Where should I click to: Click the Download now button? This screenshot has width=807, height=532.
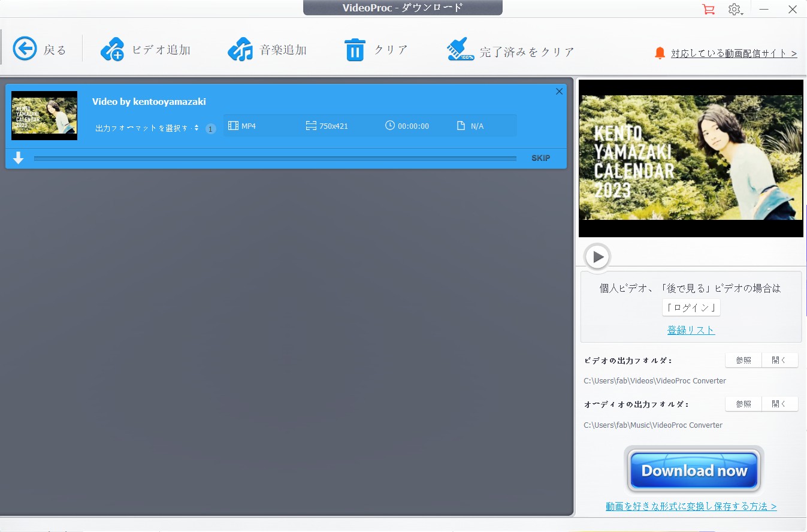coord(694,470)
